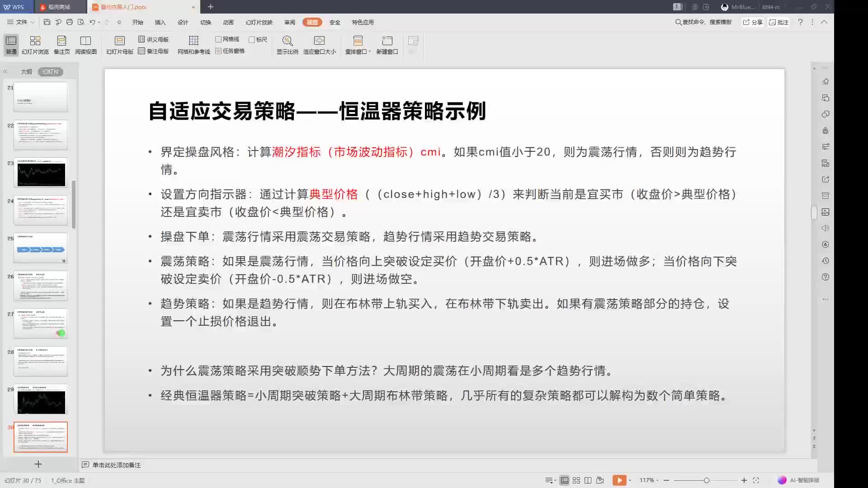
Task: Click the save icon in quick toolbar
Action: (47, 22)
